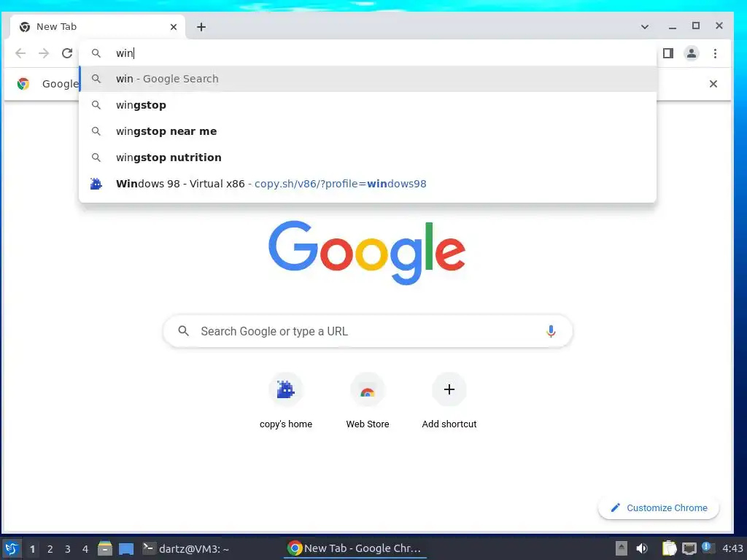Open the profile avatar menu
The width and height of the screenshot is (747, 560).
point(692,53)
